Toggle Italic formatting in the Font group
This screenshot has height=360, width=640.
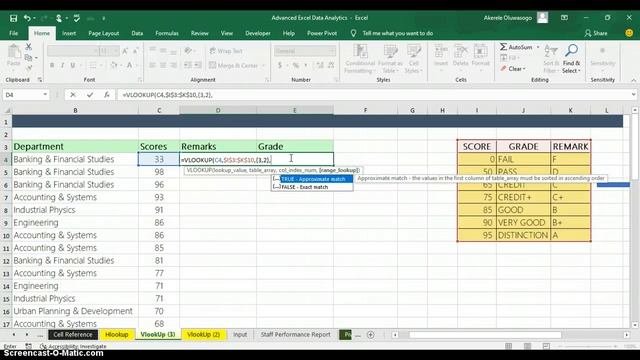(x=62, y=65)
